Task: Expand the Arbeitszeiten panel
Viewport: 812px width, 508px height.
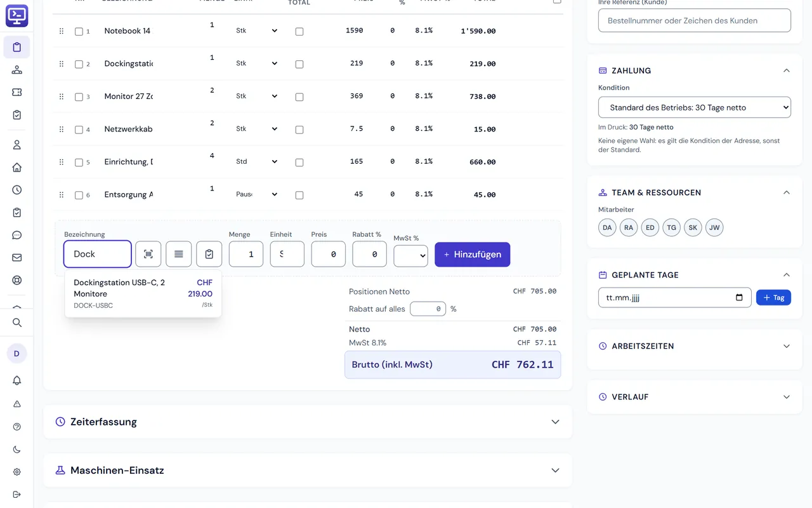Action: coord(695,346)
